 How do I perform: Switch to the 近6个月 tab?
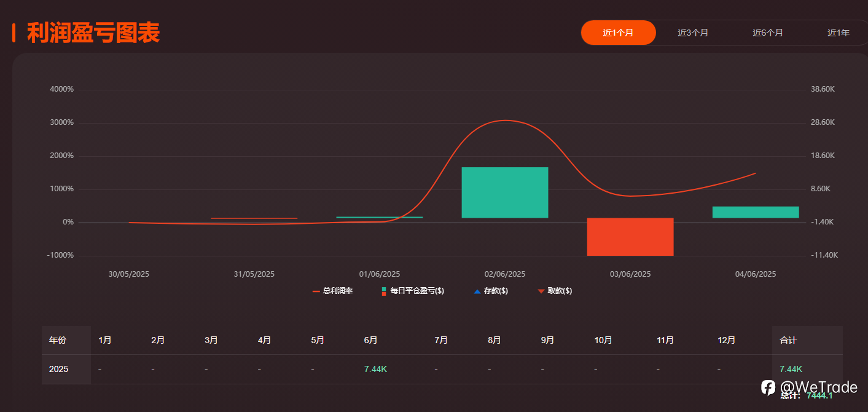click(768, 33)
